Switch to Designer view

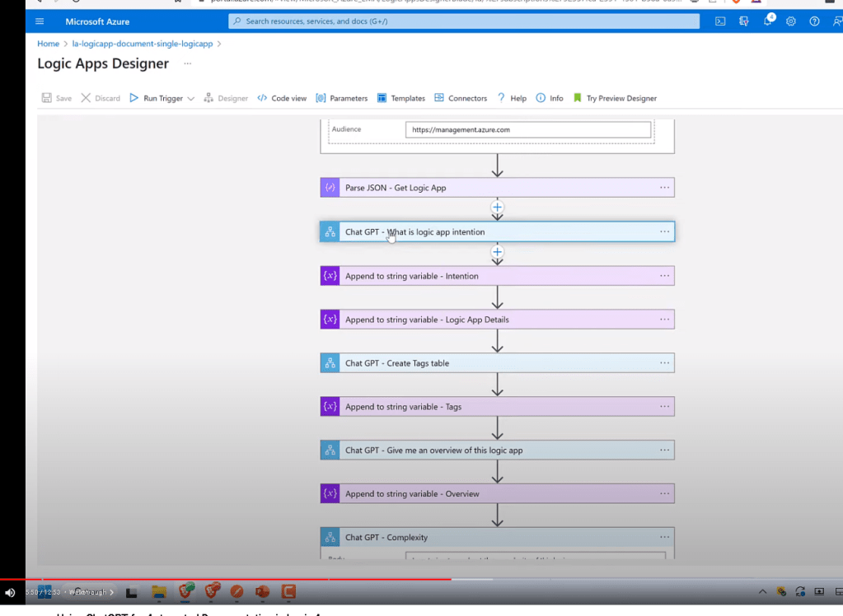226,98
